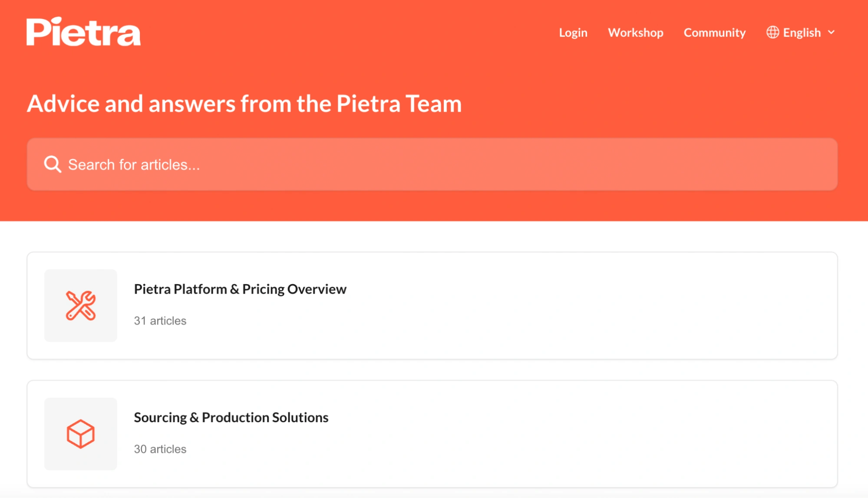Viewport: 868px width, 498px height.
Task: Open the Login page
Action: click(573, 33)
